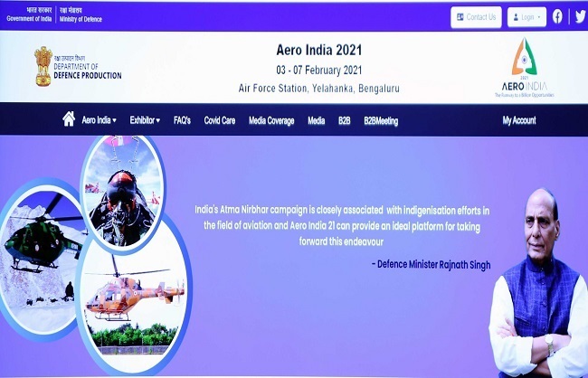Open the B2B menu item

pos(345,121)
